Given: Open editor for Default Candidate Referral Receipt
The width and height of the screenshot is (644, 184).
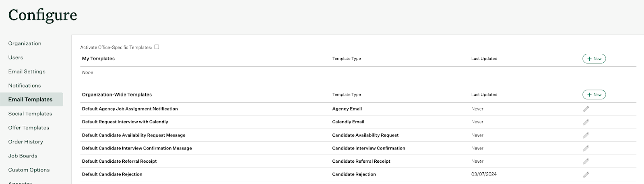Looking at the screenshot, I should [586, 162].
